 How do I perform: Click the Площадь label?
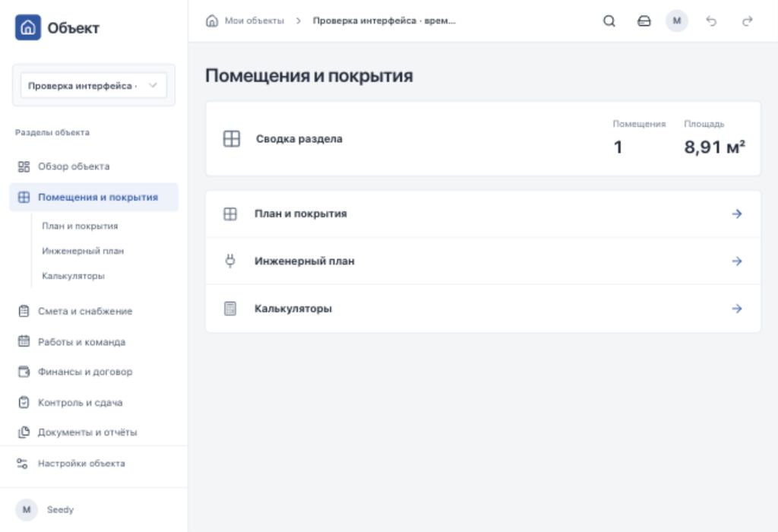click(x=704, y=124)
